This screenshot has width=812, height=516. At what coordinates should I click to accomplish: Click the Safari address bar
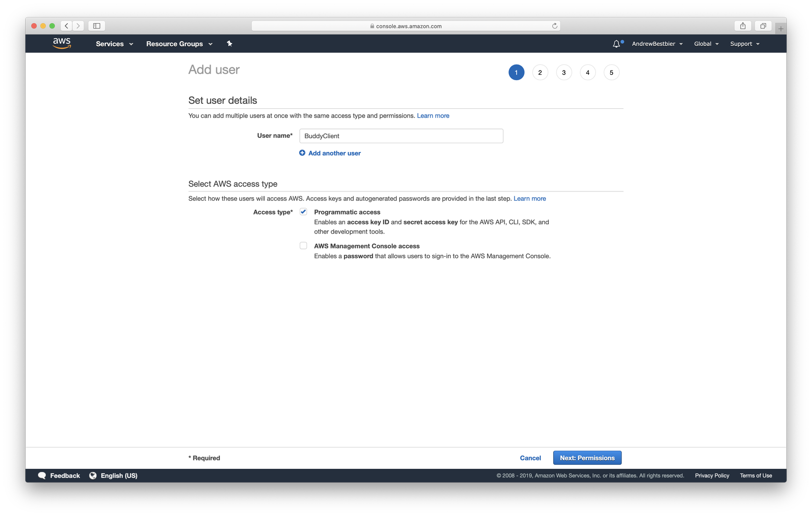tap(406, 26)
